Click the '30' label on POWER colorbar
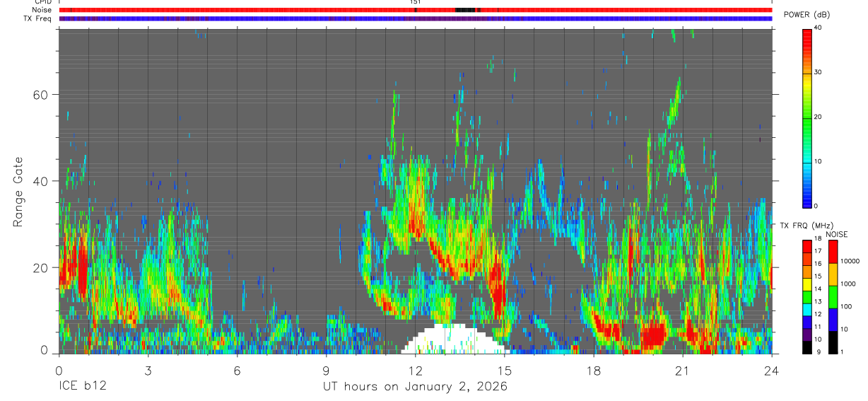This screenshot has height=401, width=868. (x=818, y=72)
